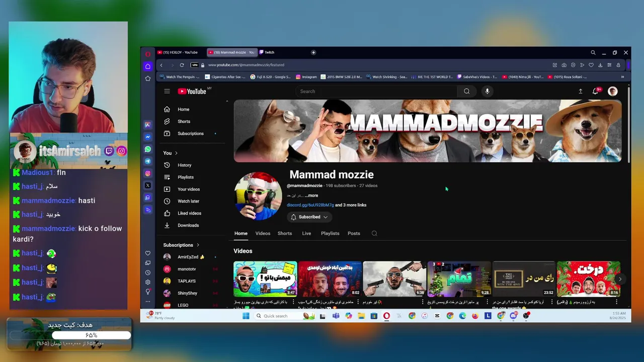Screen dimensions: 644x362
Task: Open the 8:02 video thumbnail
Action: pos(330,279)
